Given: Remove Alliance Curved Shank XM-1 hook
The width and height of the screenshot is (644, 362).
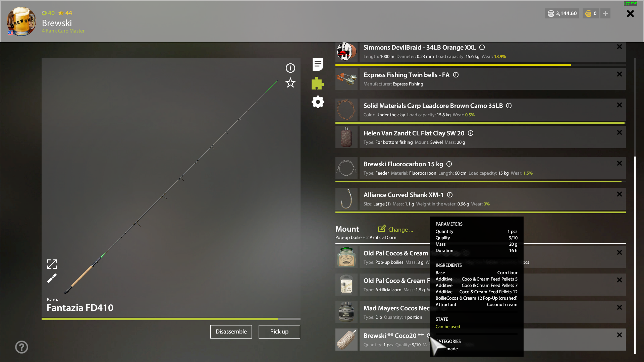Looking at the screenshot, I should coord(619,194).
